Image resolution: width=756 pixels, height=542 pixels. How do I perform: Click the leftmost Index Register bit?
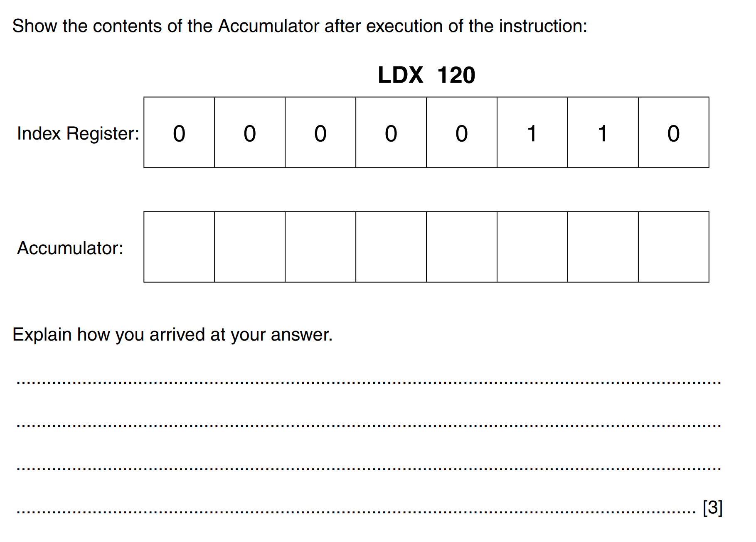179,133
